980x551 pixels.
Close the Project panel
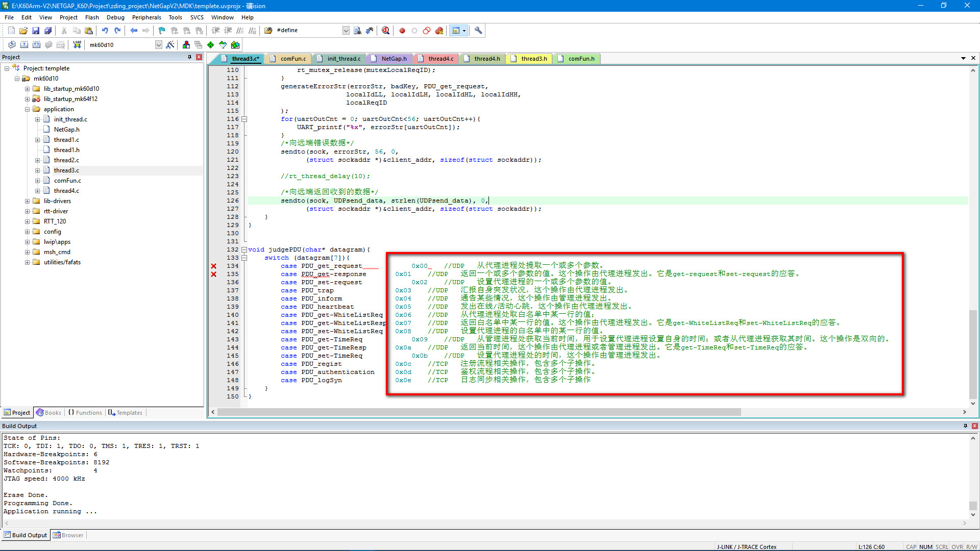[x=199, y=57]
